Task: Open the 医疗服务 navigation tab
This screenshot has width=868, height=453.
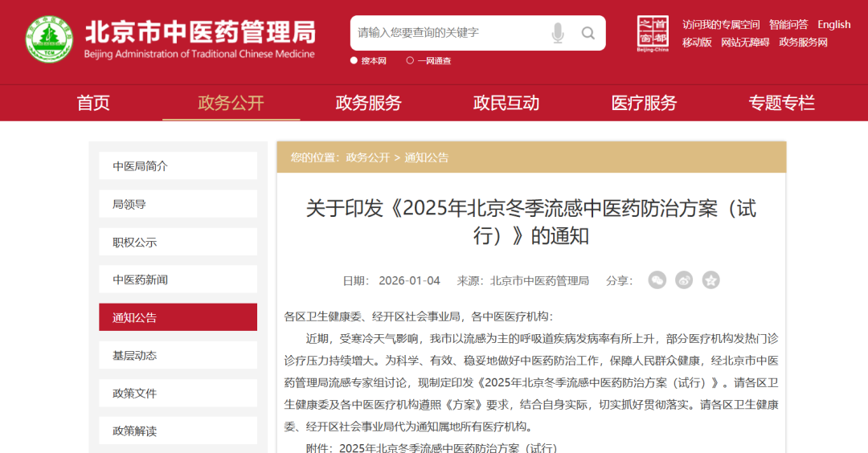Action: (x=644, y=103)
